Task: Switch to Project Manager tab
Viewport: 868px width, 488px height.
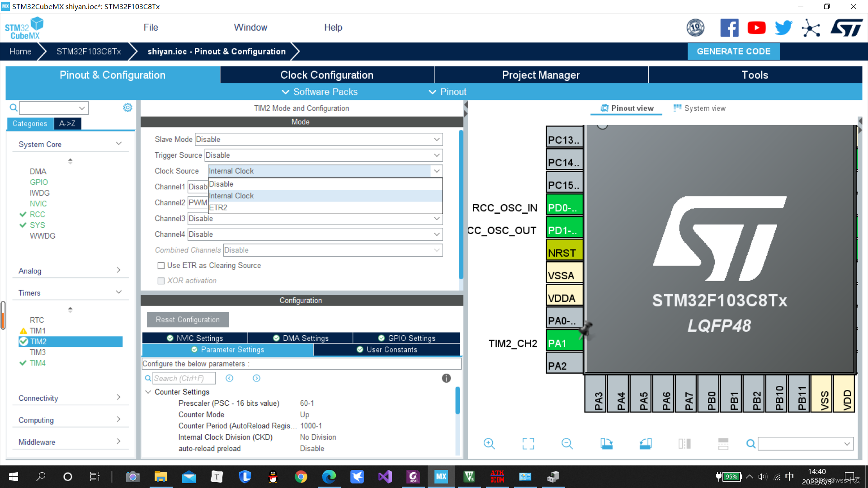Action: [x=541, y=75]
